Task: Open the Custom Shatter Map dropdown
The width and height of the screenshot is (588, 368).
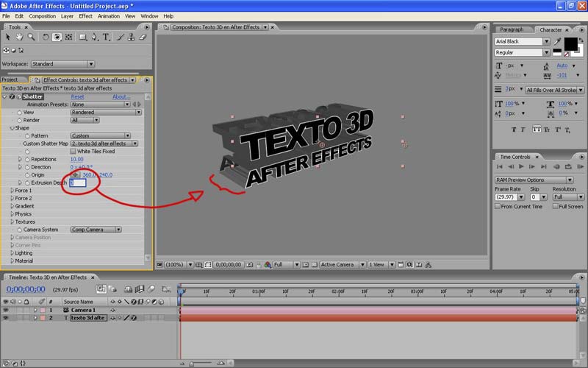Action: [104, 144]
